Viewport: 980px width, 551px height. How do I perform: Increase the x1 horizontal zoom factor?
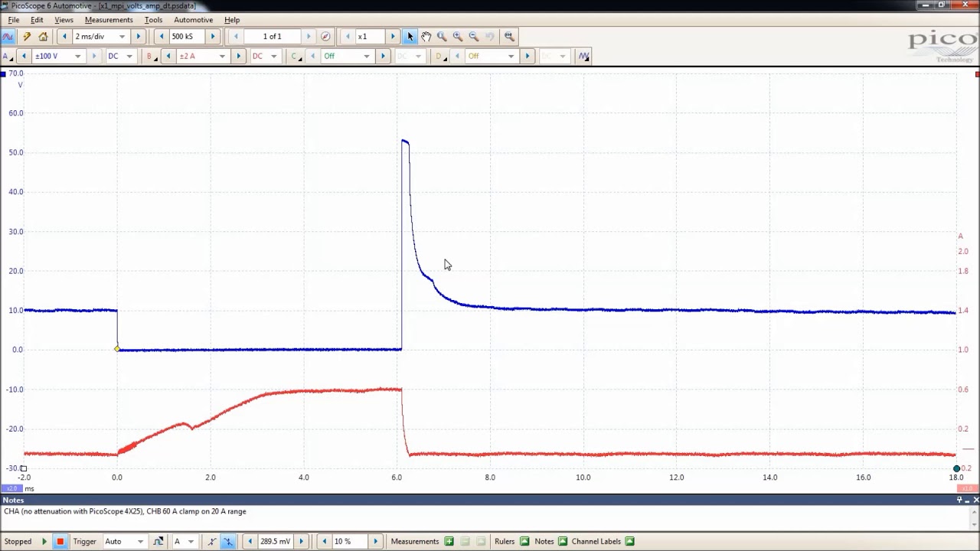393,37
